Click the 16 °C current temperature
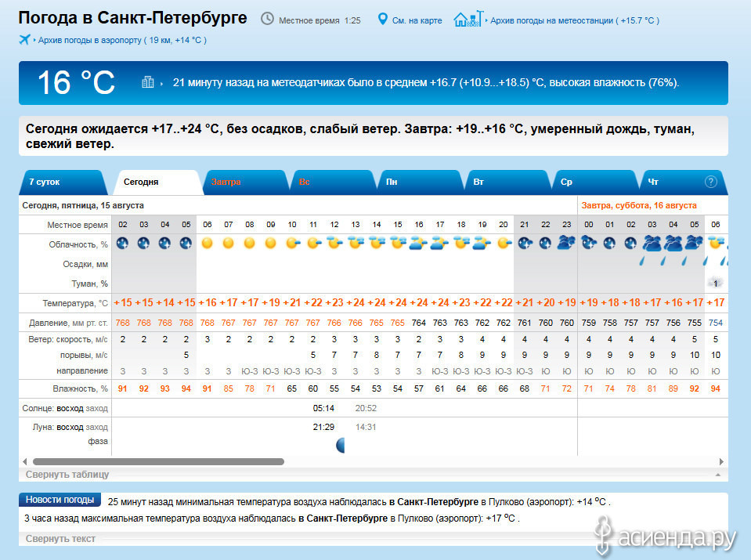 [76, 82]
